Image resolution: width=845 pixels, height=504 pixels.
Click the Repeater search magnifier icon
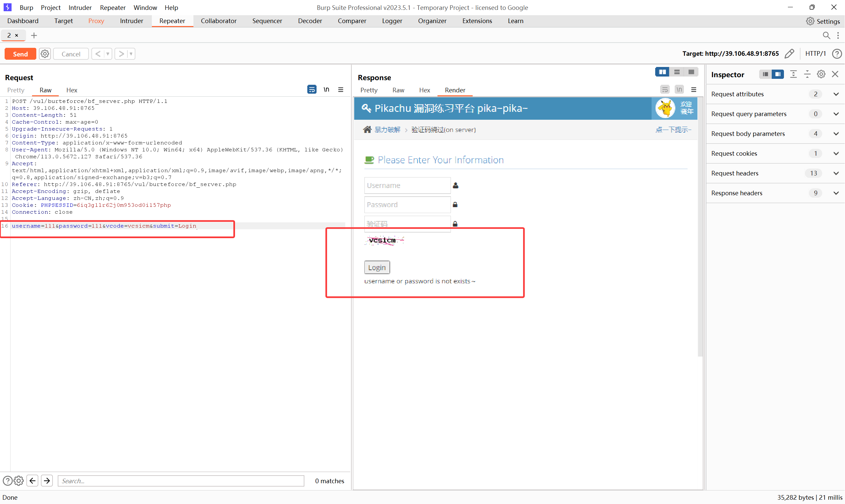pos(826,35)
